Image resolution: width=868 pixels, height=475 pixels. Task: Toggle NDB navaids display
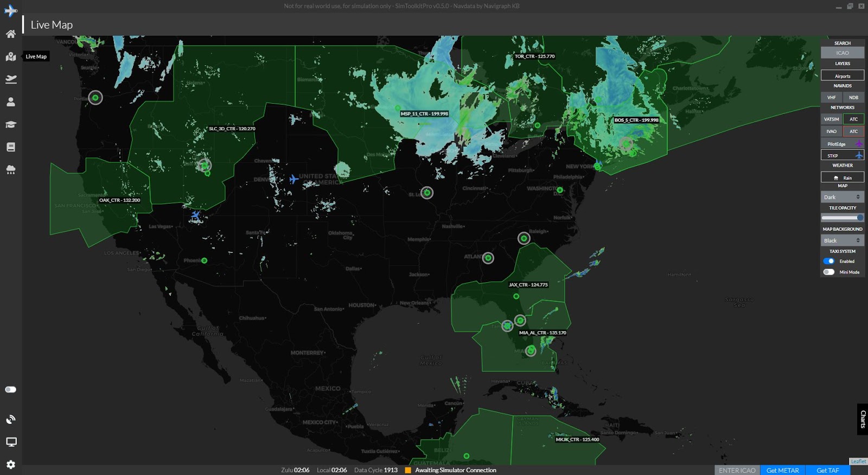point(853,97)
